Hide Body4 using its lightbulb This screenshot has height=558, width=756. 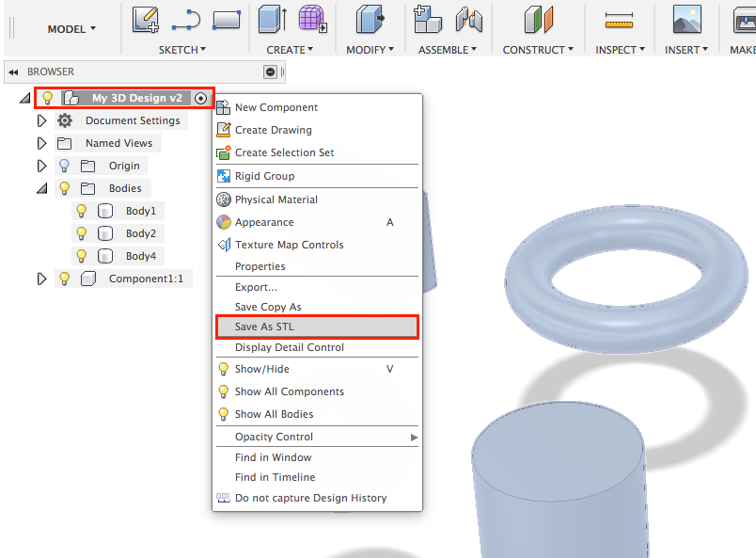(x=82, y=256)
